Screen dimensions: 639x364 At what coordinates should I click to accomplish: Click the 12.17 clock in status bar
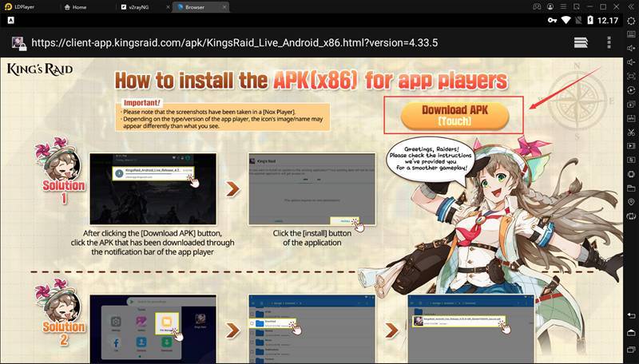608,21
